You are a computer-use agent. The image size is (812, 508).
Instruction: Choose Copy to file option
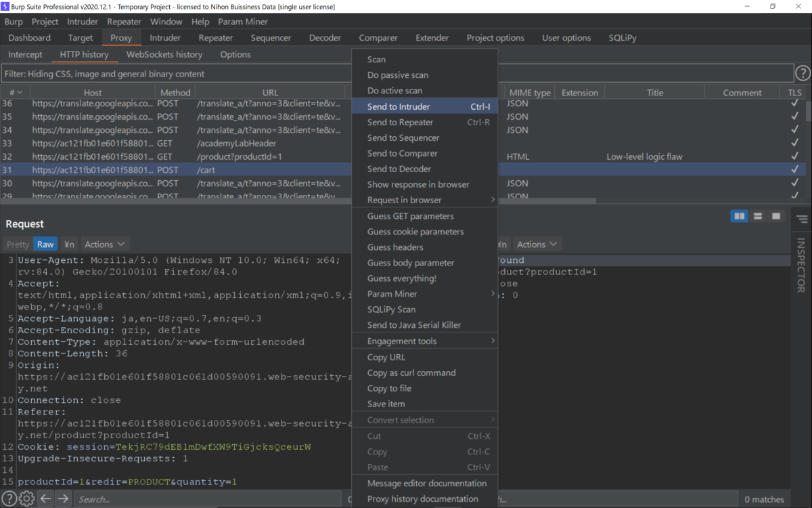pos(425,388)
